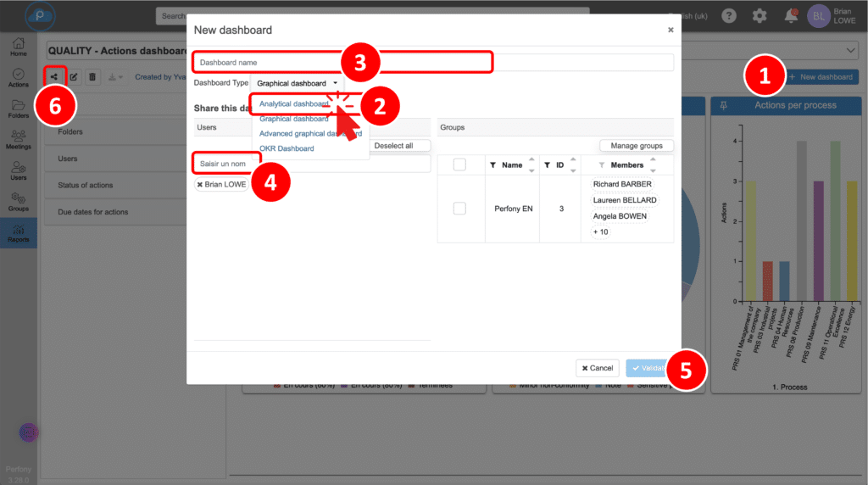
Task: Open the settings gear in top bar
Action: click(759, 15)
